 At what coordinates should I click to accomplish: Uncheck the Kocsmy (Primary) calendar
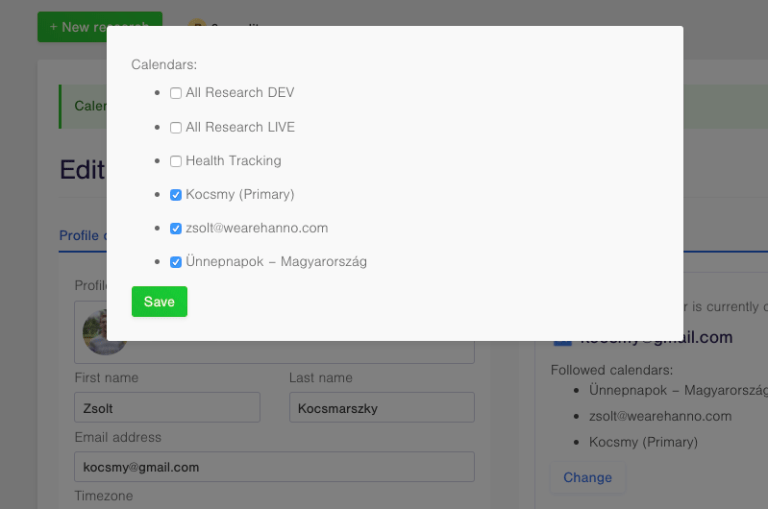tap(176, 195)
